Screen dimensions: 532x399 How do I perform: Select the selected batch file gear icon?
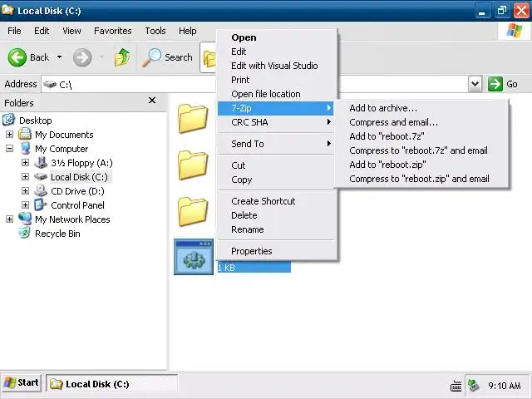[194, 257]
